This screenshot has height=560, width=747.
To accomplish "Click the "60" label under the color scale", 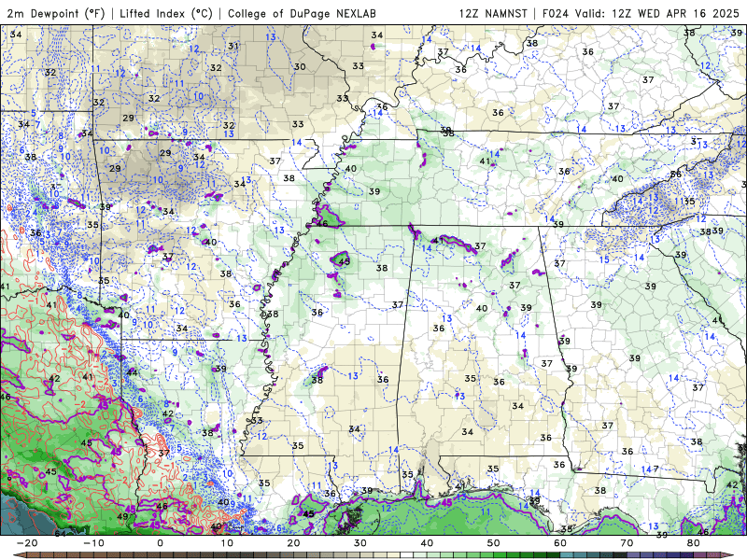I will pyautogui.click(x=560, y=543).
